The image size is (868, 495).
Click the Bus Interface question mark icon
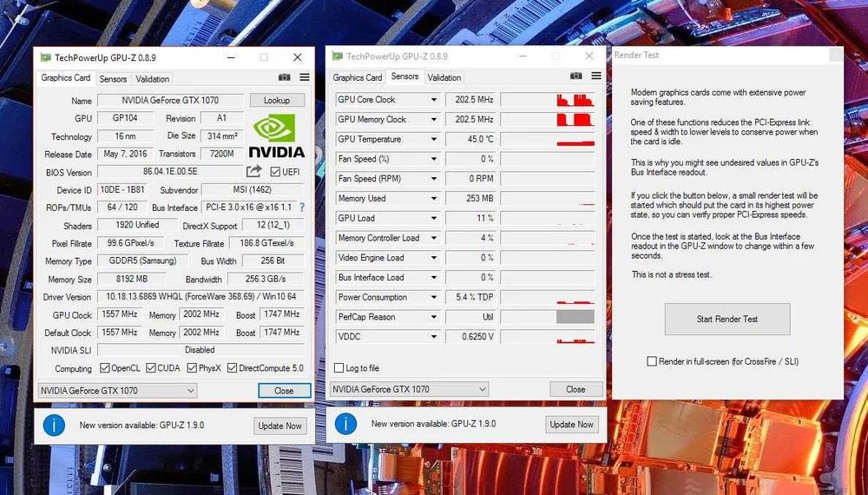click(302, 207)
